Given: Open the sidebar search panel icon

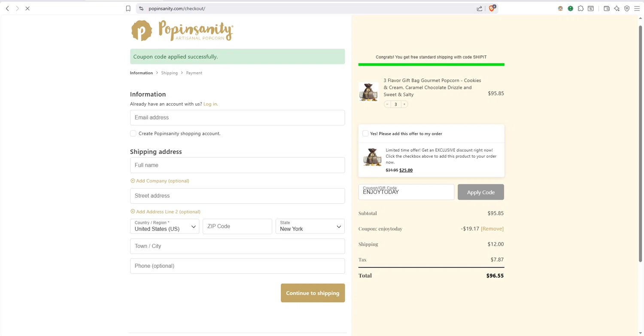Looking at the screenshot, I should [x=591, y=8].
